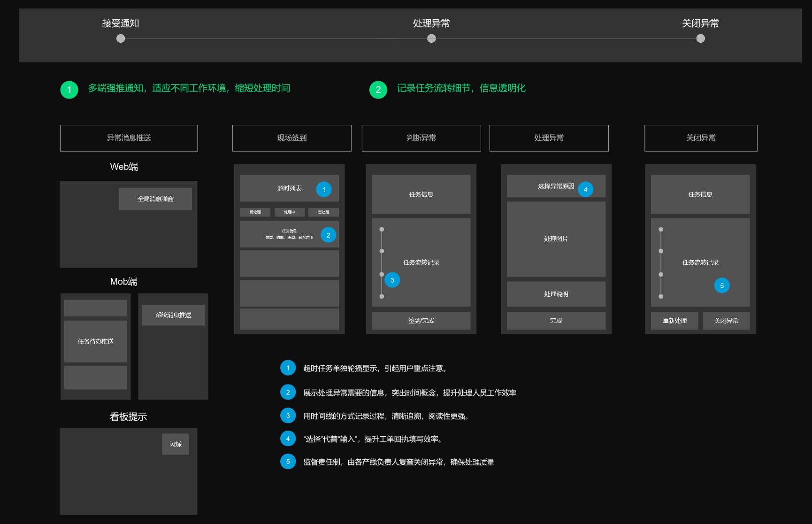Open the 判断异常 header box
Viewport: 812px width, 524px height.
click(421, 138)
